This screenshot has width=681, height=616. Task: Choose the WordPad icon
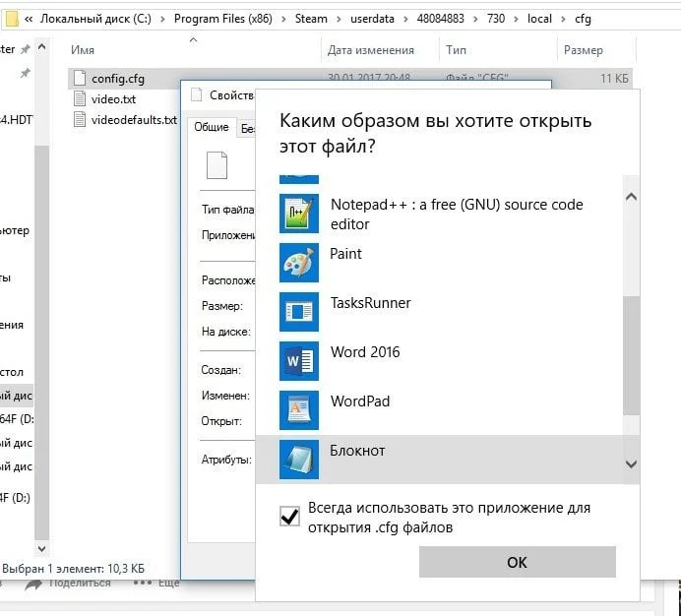[x=299, y=410]
